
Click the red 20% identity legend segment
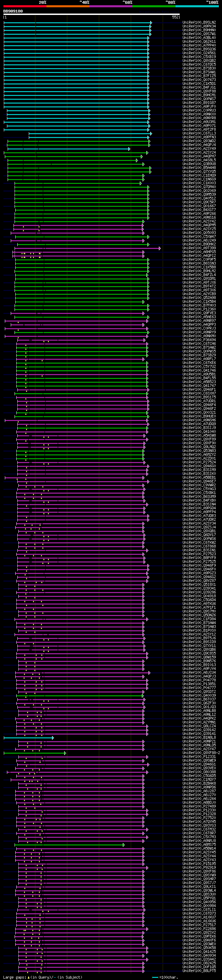[25, 7]
